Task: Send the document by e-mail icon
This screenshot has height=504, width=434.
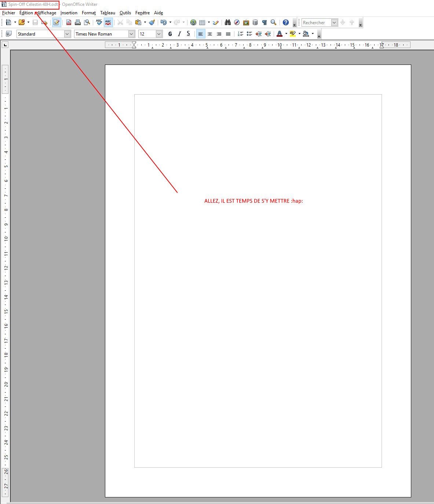Action: pyautogui.click(x=44, y=22)
